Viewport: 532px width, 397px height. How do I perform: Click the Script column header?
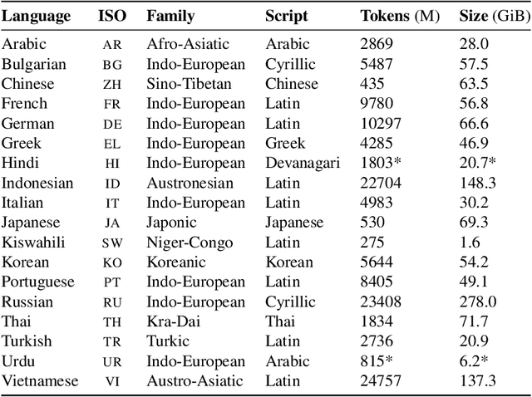coord(287,16)
